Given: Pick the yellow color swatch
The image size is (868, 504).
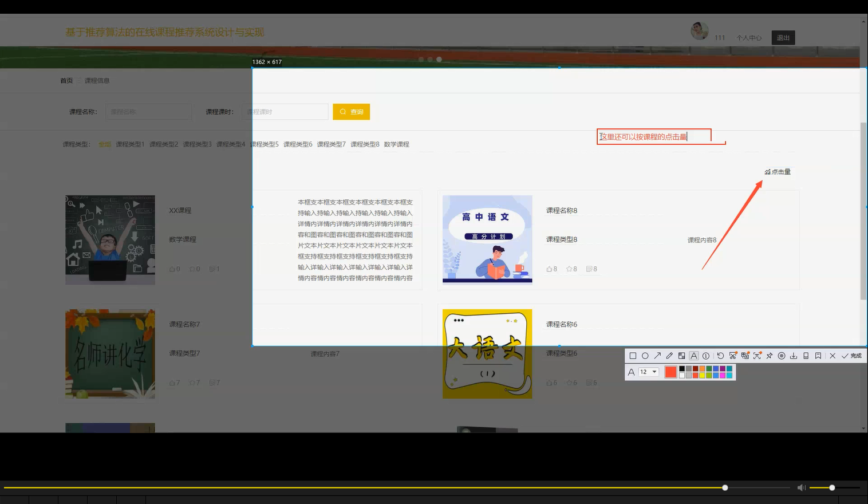Looking at the screenshot, I should (x=701, y=375).
